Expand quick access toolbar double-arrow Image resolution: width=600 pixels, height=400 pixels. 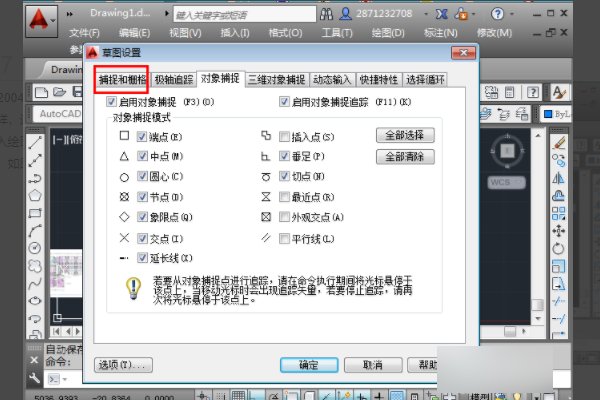[69, 14]
